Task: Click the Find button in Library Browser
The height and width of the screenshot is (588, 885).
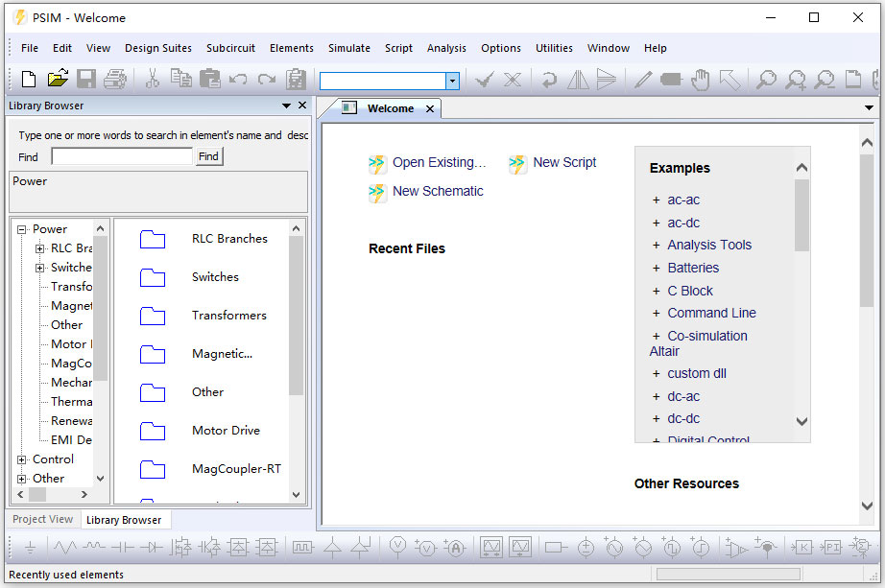Action: [x=208, y=156]
